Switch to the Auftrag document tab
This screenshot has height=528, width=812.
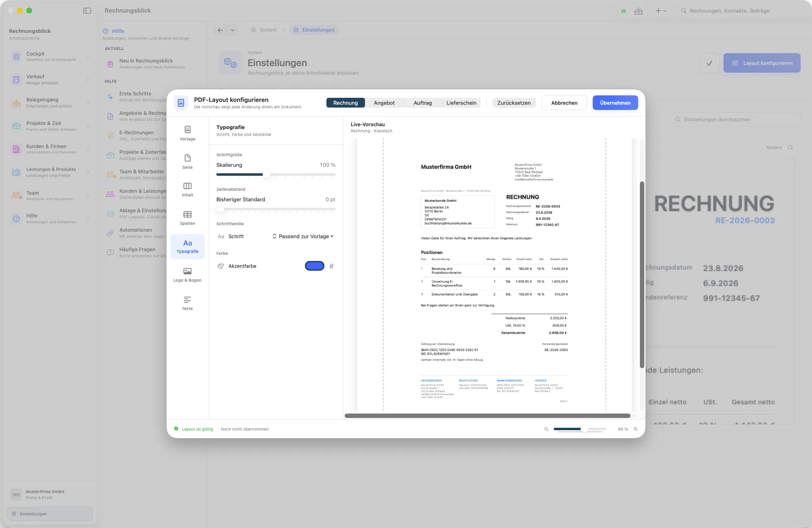click(423, 103)
